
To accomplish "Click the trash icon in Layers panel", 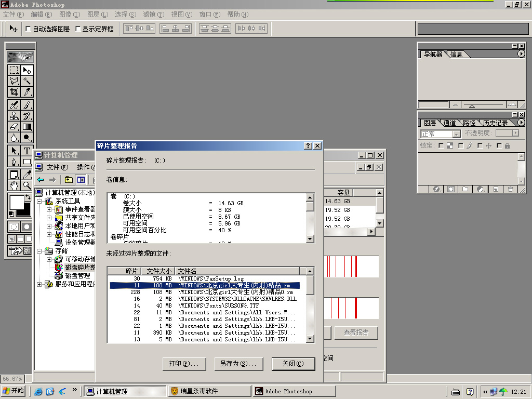I will pyautogui.click(x=510, y=189).
